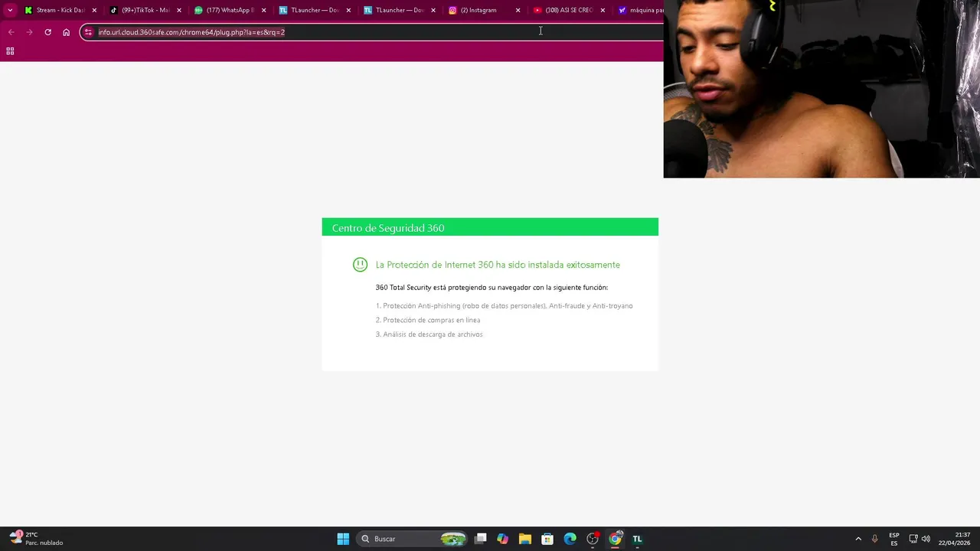The image size is (980, 551).
Task: Select the Protección Anti-phishing list item
Action: pos(504,306)
